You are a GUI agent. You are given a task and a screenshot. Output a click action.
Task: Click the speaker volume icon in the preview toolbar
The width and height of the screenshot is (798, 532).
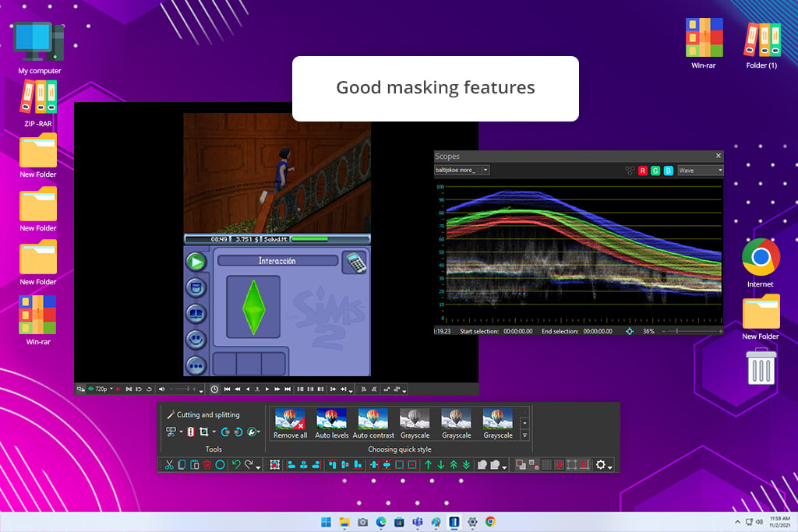click(161, 389)
